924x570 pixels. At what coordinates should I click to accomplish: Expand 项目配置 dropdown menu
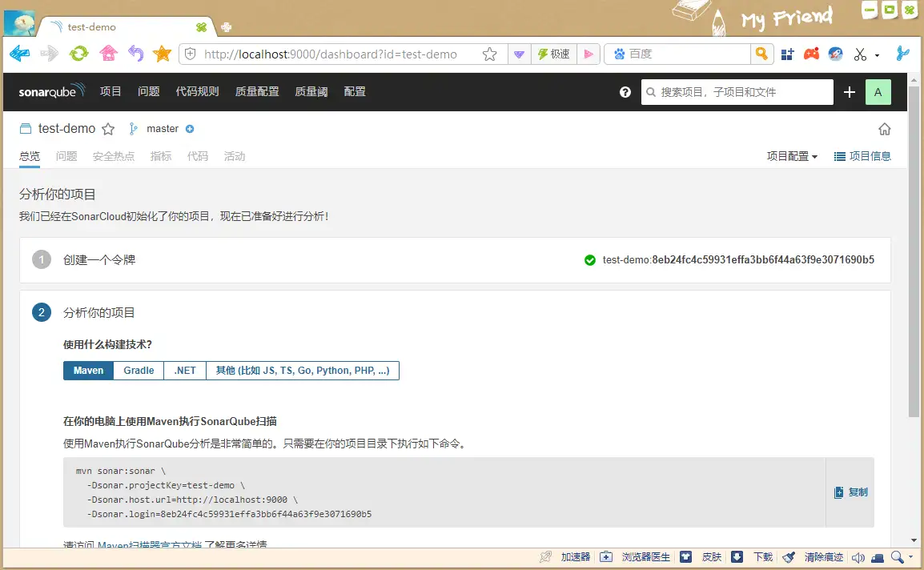pos(792,156)
